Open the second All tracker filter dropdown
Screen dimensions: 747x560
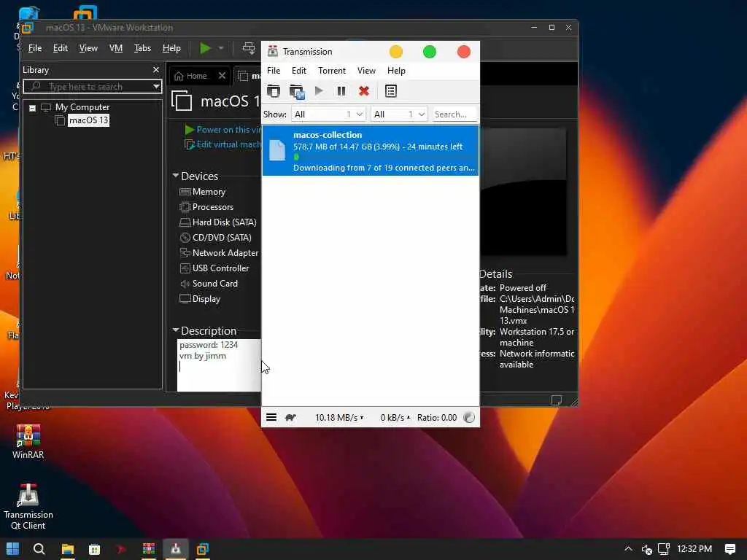[399, 114]
